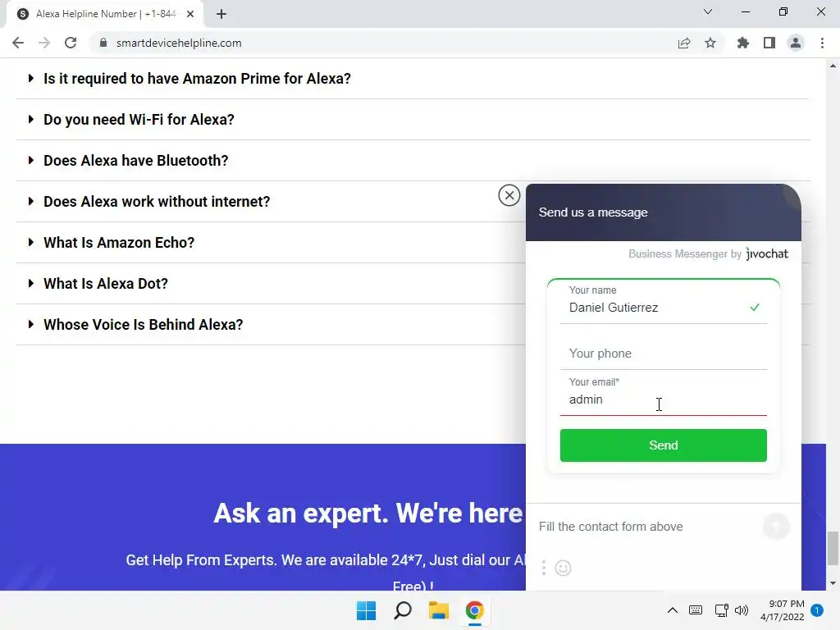The image size is (840, 630).
Task: Click the Your phone field
Action: click(663, 354)
